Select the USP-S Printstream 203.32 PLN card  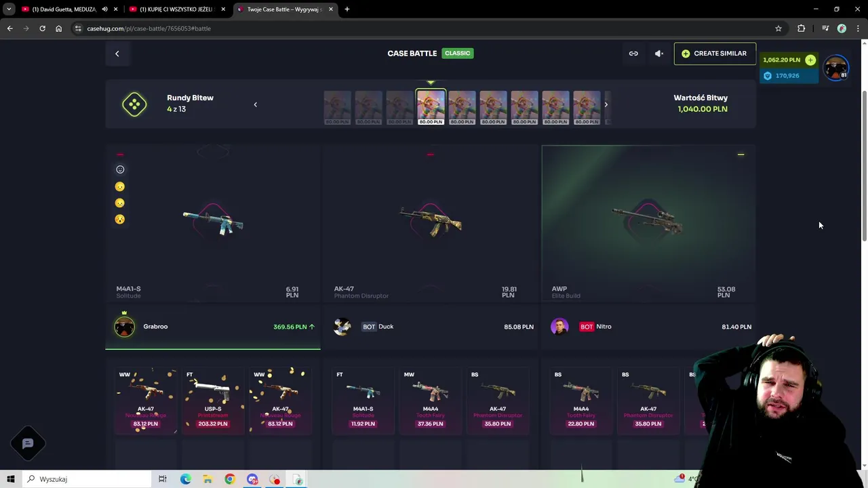click(x=213, y=400)
